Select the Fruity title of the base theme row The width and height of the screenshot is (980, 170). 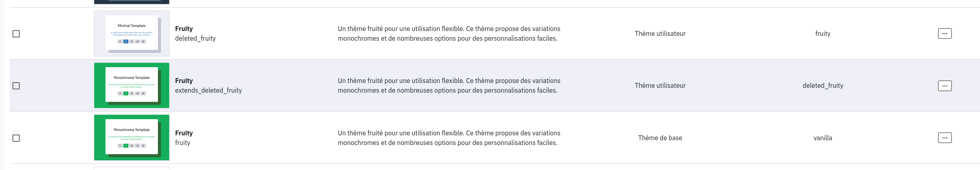point(184,133)
